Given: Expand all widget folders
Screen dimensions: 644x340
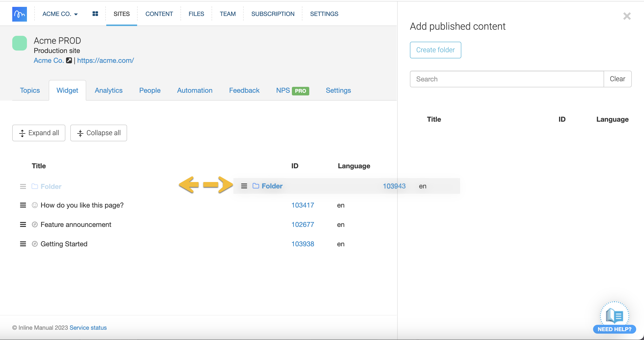Looking at the screenshot, I should pos(39,133).
